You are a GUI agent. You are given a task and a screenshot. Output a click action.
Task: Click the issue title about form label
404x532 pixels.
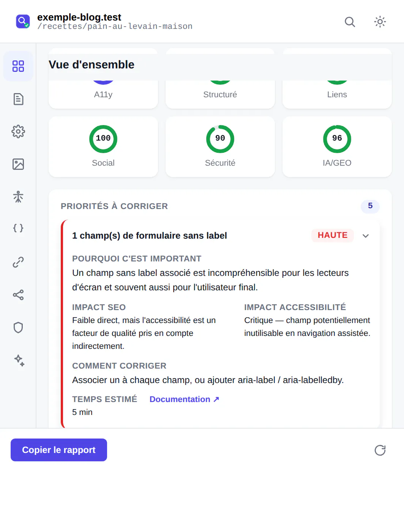[150, 236]
